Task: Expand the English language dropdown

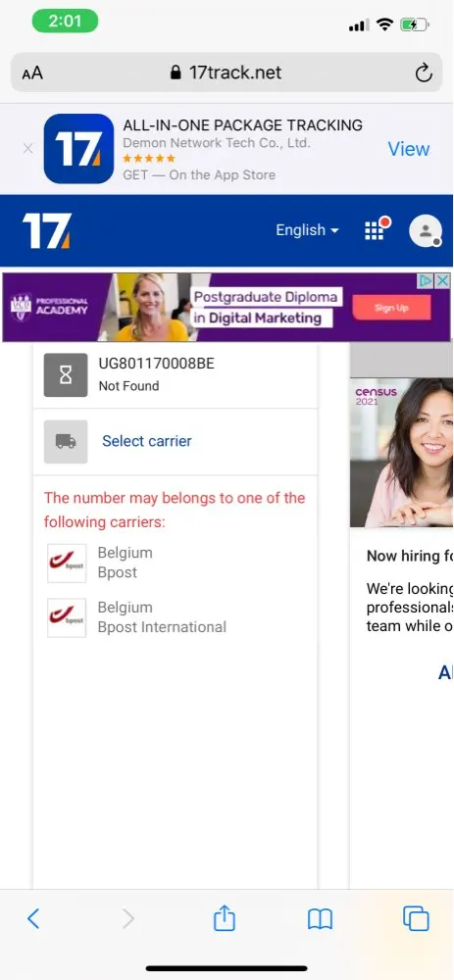Action: [307, 230]
